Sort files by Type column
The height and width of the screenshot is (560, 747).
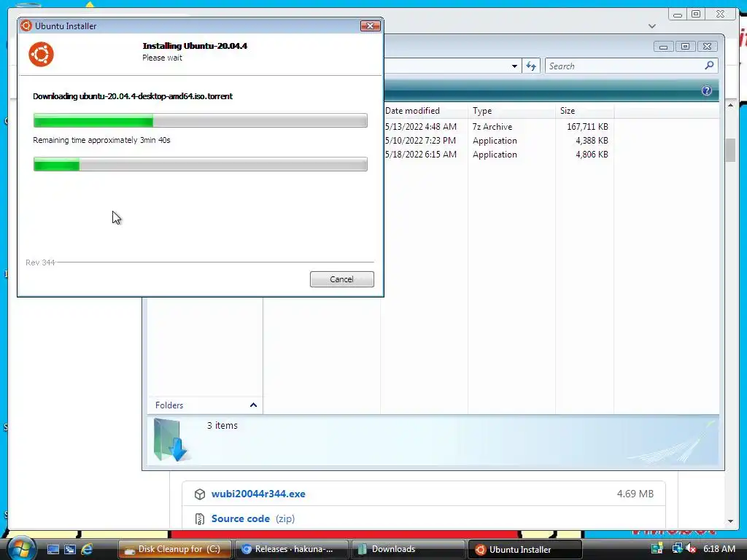pyautogui.click(x=511, y=111)
